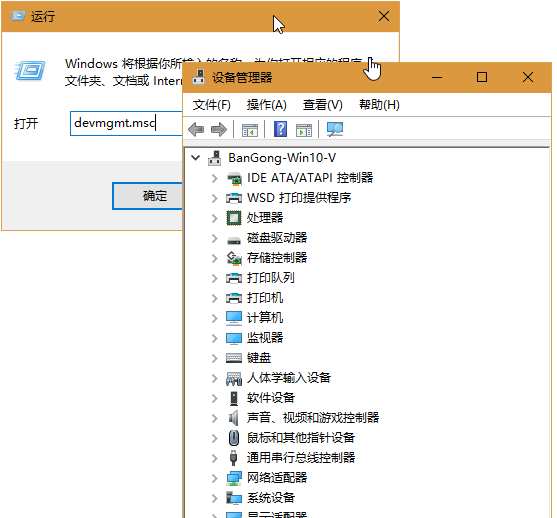Show or hide console tree toolbar icon
This screenshot has width=557, height=518.
click(x=250, y=130)
